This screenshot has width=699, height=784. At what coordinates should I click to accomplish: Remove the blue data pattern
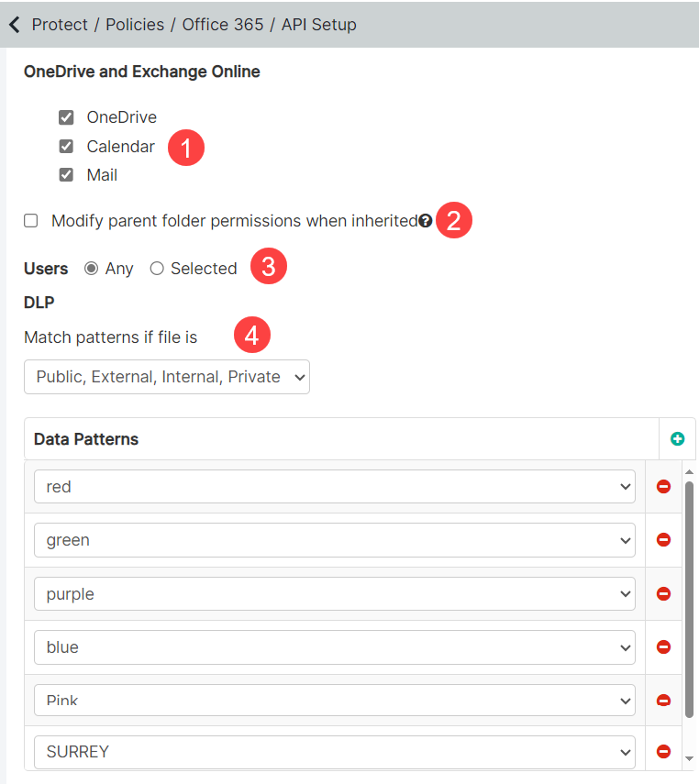[663, 647]
